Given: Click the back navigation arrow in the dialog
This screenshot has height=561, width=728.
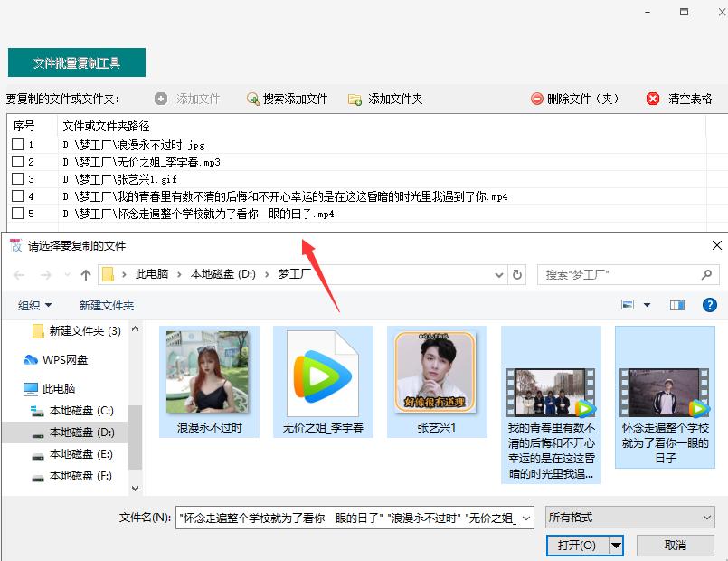Looking at the screenshot, I should (18, 274).
